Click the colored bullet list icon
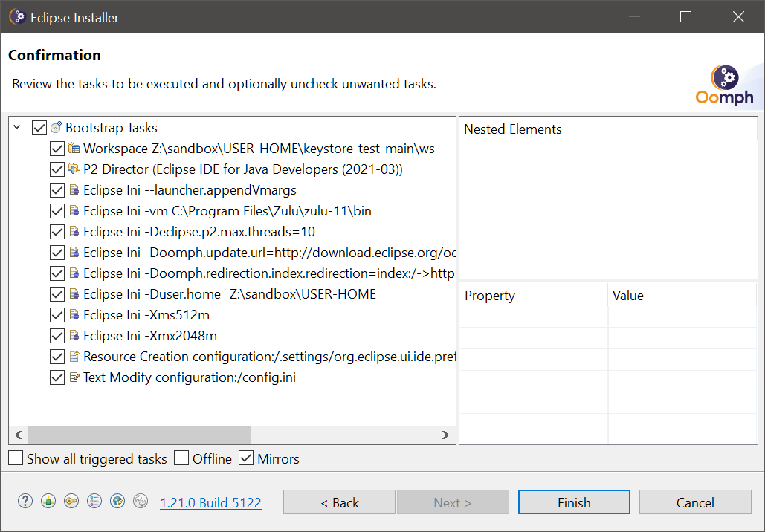Screen dimensions: 765x532 click(x=94, y=502)
